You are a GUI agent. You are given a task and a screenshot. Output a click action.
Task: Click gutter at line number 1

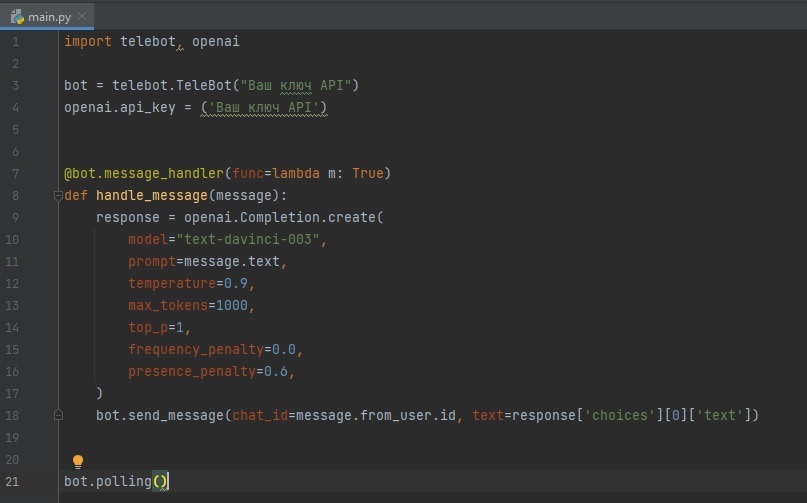click(x=14, y=42)
